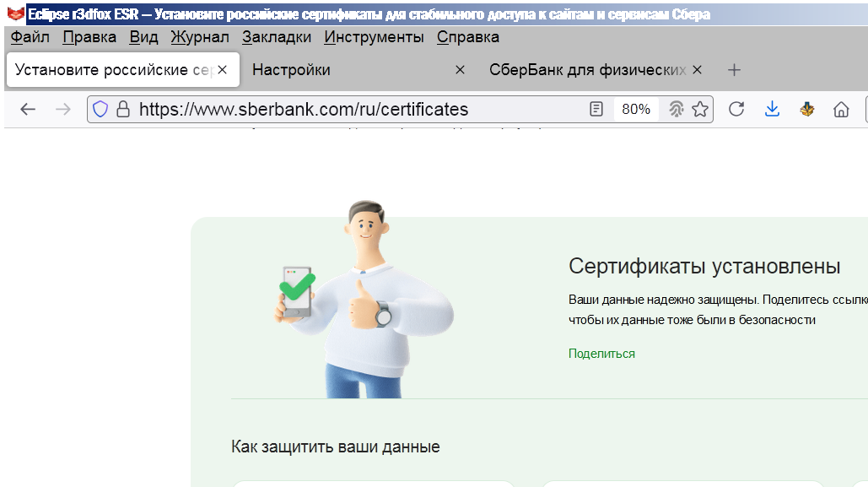Close the СберБанк для физических tab
Image resolution: width=868 pixels, height=487 pixels.
click(x=698, y=70)
